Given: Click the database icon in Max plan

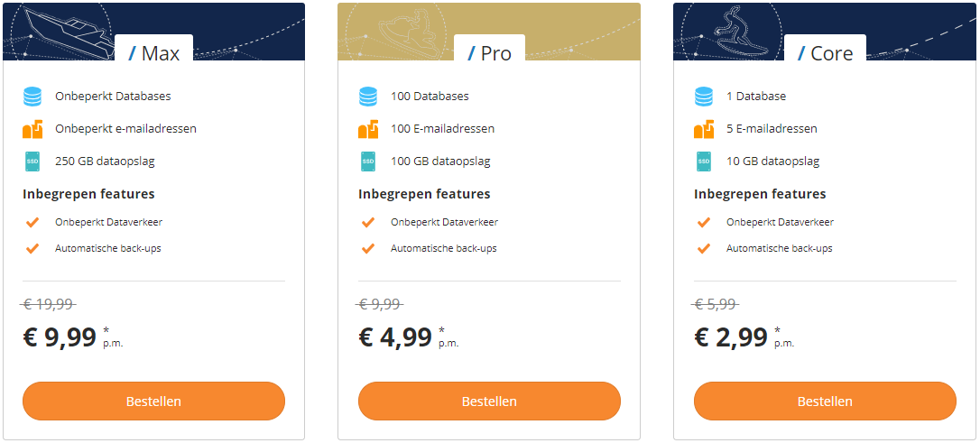Looking at the screenshot, I should tap(32, 97).
